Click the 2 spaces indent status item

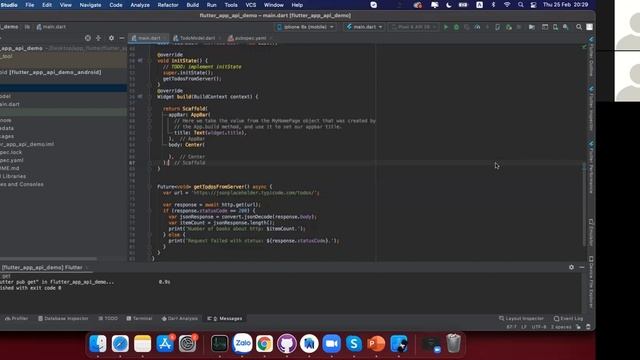coord(561,327)
